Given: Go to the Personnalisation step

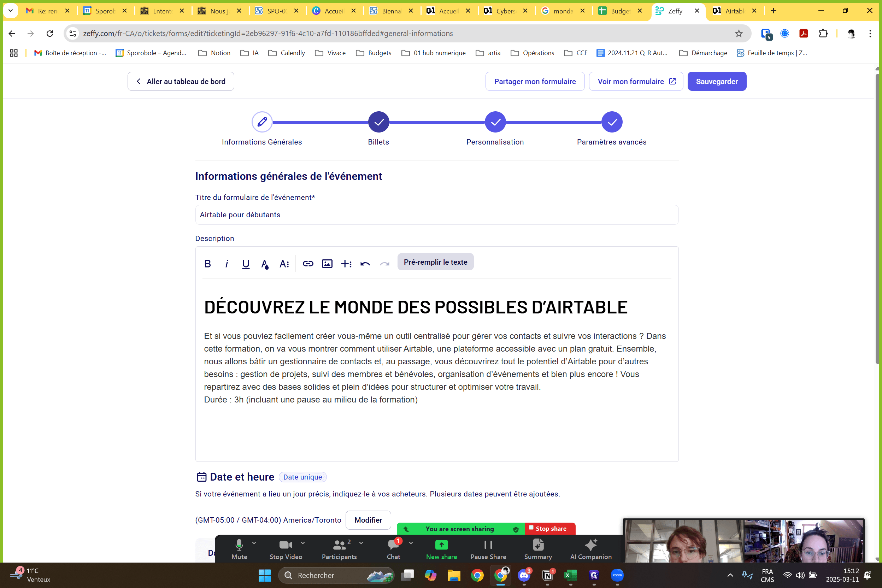Looking at the screenshot, I should [x=495, y=122].
